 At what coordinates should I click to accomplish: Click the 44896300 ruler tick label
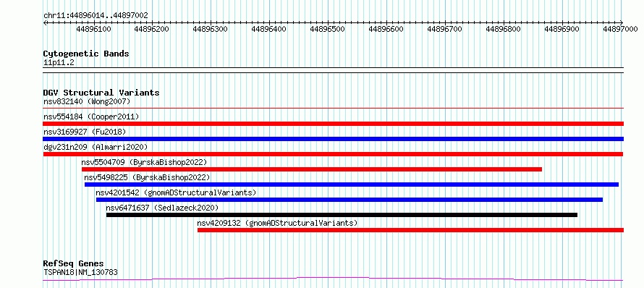211,29
